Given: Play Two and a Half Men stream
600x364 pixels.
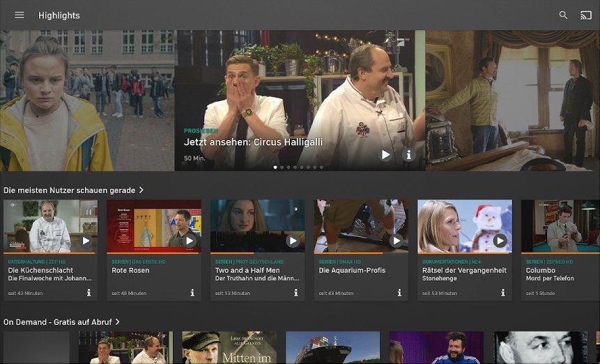Looking at the screenshot, I should coord(293,241).
